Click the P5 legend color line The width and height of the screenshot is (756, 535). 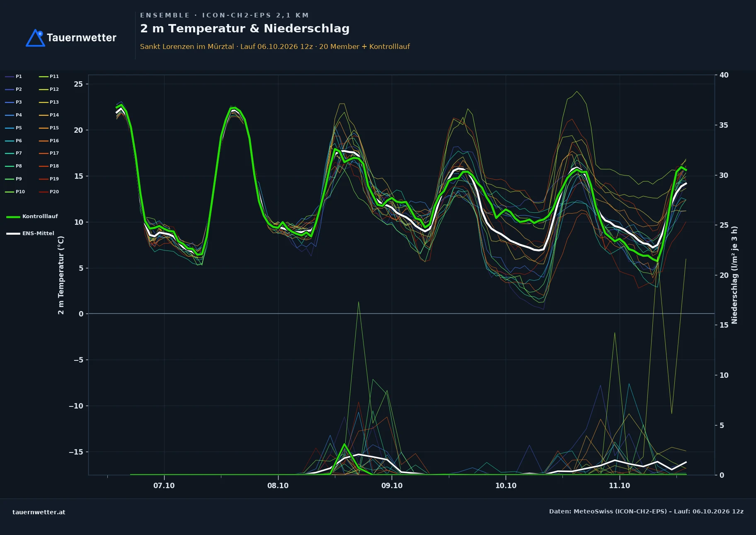pos(10,128)
